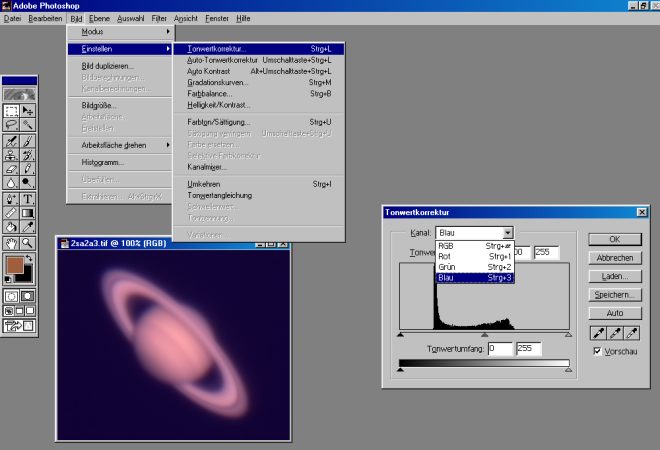
Task: Select the Move tool
Action: click(x=28, y=110)
